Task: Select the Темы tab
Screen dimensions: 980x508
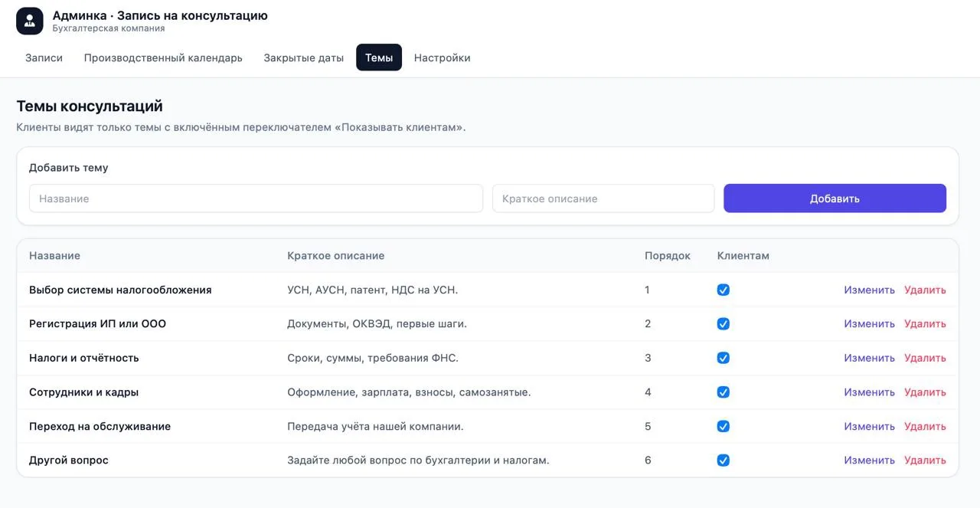Action: point(379,57)
